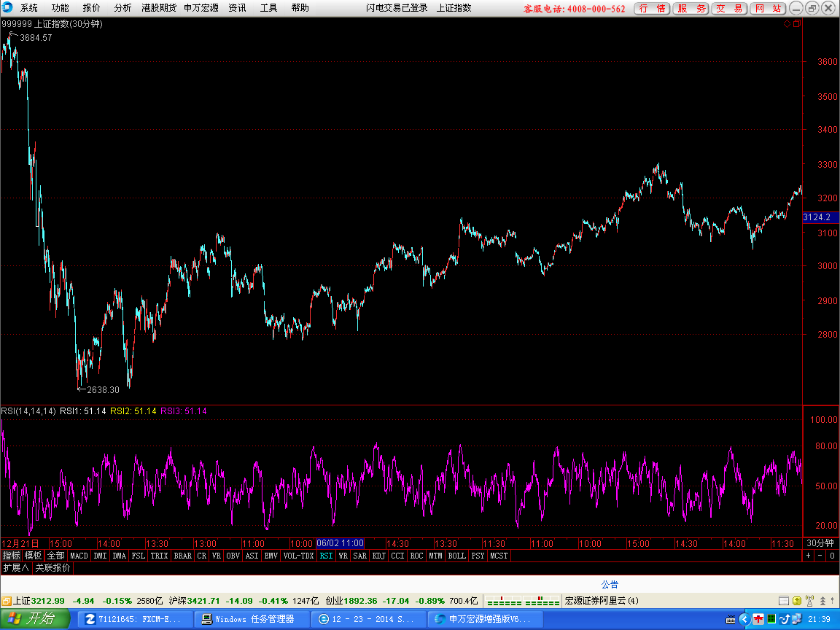Open FXCM taskbar window 71121645

point(136,619)
